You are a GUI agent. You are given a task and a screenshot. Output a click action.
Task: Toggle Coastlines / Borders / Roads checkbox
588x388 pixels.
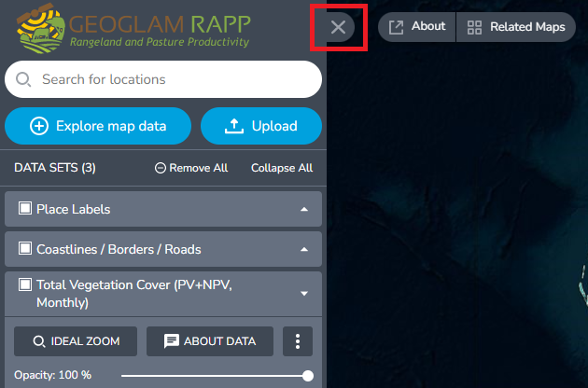(26, 249)
